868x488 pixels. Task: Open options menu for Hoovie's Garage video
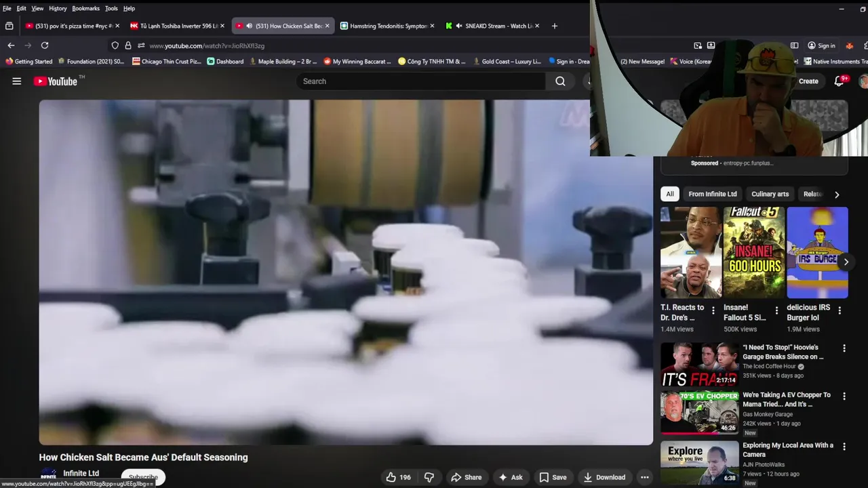tap(844, 348)
